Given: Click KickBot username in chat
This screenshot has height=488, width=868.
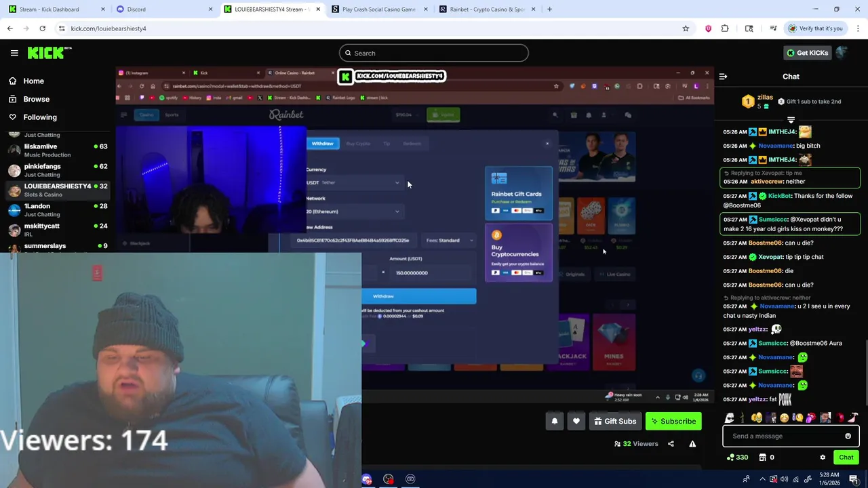Looking at the screenshot, I should tap(779, 196).
